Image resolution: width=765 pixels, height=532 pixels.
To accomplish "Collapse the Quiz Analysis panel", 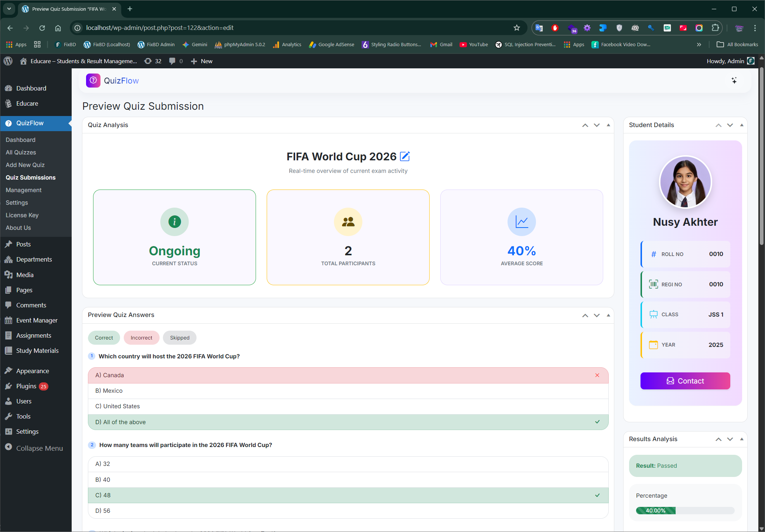I will [x=608, y=125].
